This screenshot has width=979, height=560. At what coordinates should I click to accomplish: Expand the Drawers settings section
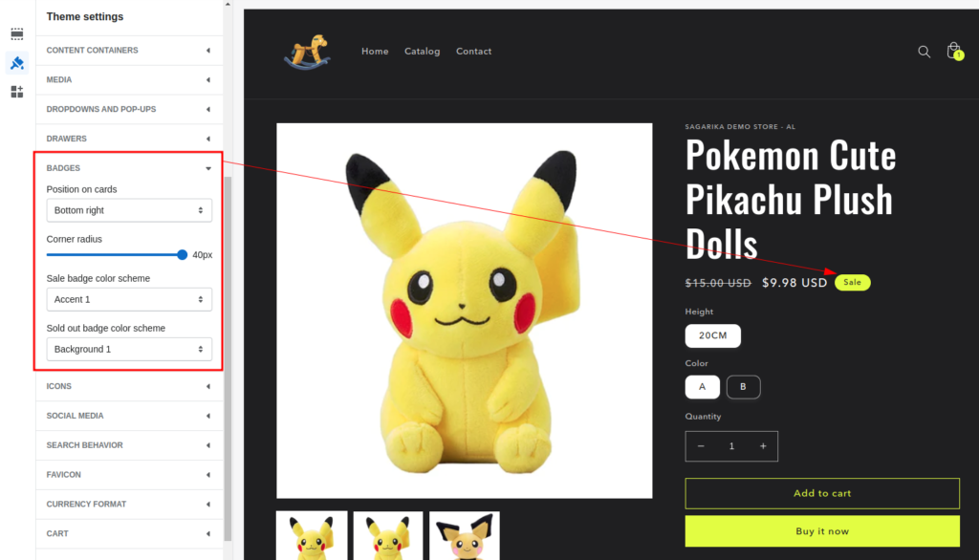(129, 139)
